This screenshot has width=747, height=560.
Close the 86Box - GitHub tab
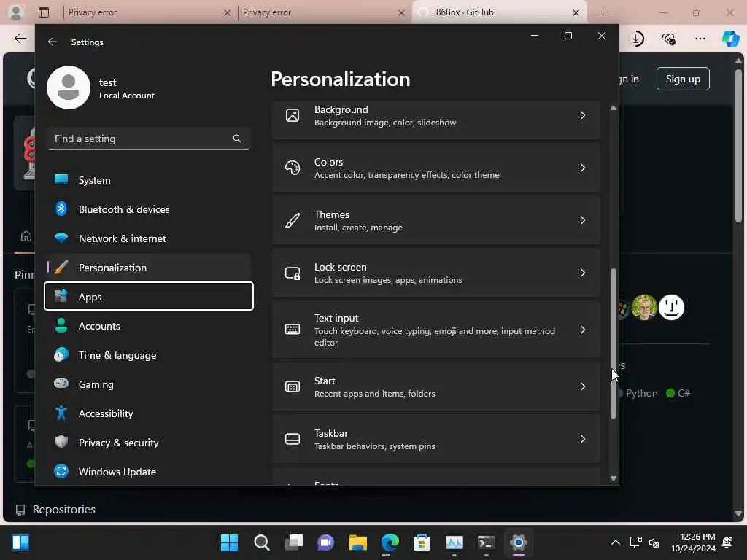(x=576, y=13)
